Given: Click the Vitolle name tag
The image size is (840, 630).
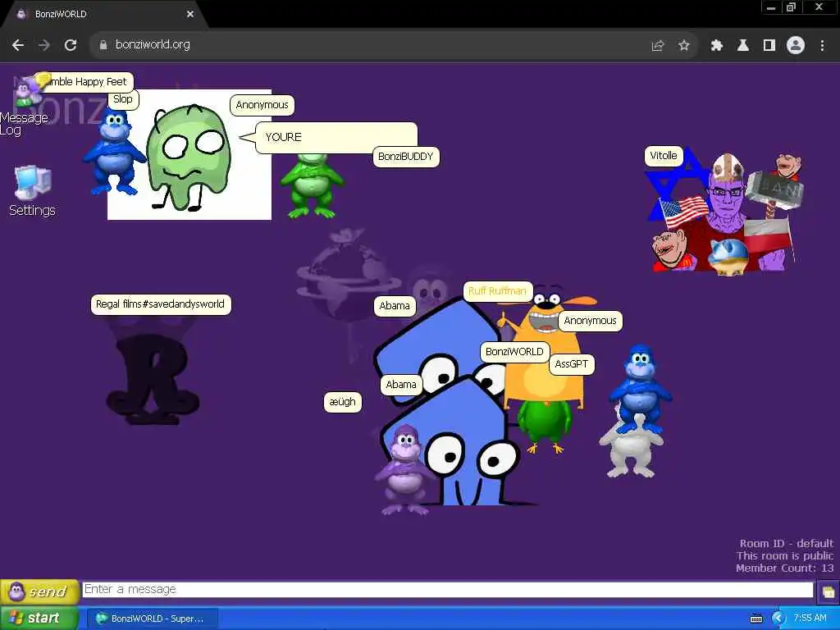Looking at the screenshot, I should pyautogui.click(x=663, y=156).
